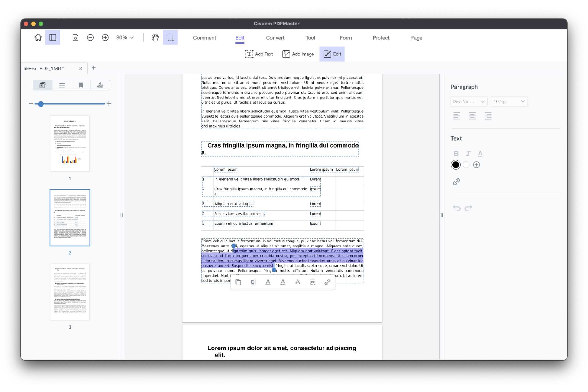Highlight selected text from floating toolbar

(253, 282)
